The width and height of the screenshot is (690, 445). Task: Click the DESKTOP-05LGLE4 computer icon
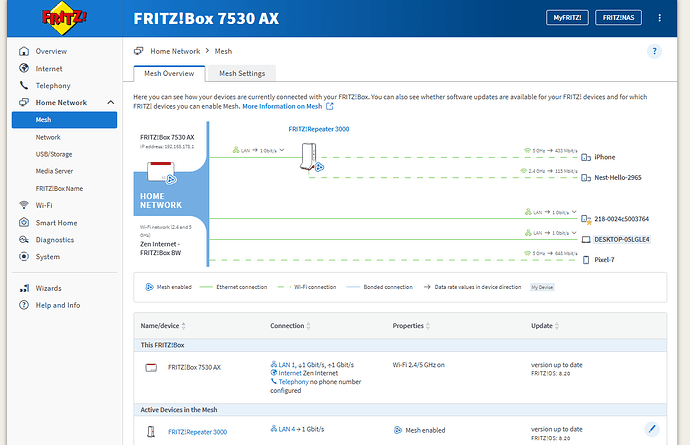click(x=585, y=239)
